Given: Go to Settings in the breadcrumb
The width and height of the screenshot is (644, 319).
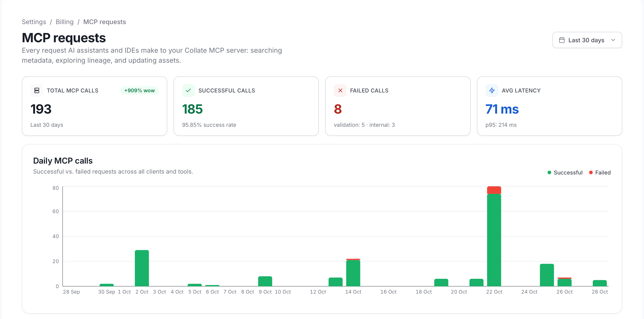Looking at the screenshot, I should tap(34, 22).
